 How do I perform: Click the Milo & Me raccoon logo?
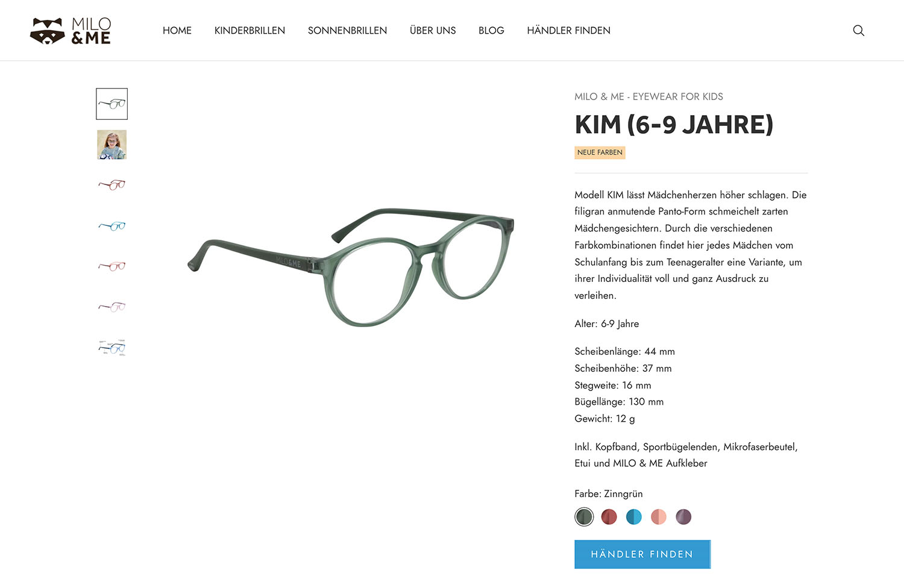click(x=71, y=31)
